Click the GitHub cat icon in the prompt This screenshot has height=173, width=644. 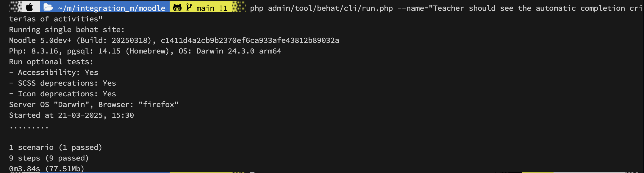coord(177,8)
